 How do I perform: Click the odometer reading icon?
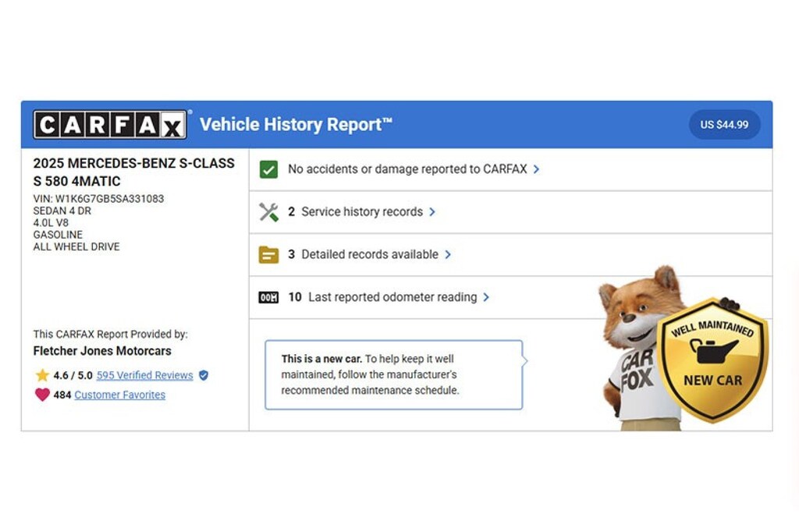click(x=268, y=297)
